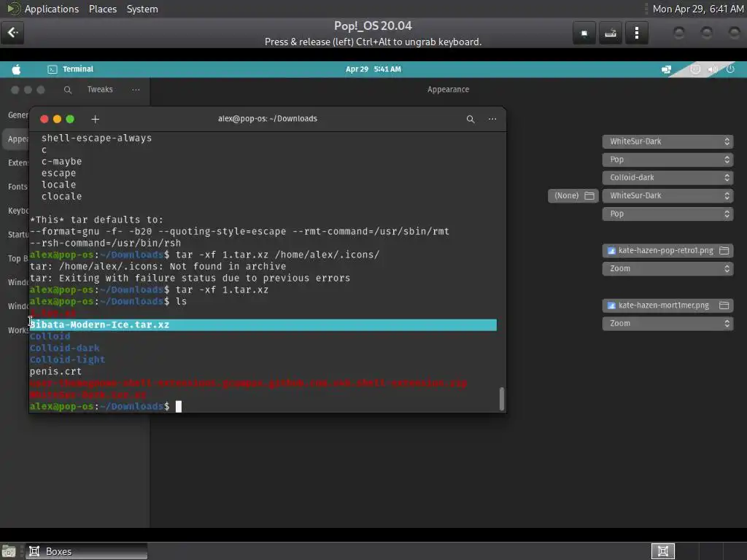
Task: Click the Apple logo in the guest top bar
Action: tap(16, 69)
